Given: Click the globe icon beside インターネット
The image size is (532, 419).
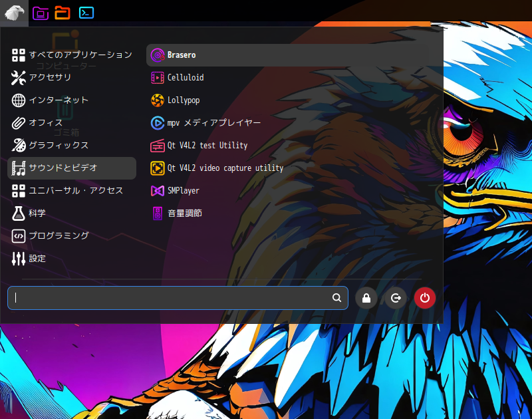Looking at the screenshot, I should point(19,100).
